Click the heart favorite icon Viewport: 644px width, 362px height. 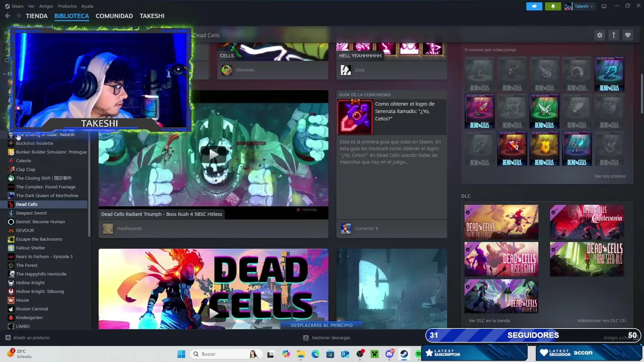[627, 35]
